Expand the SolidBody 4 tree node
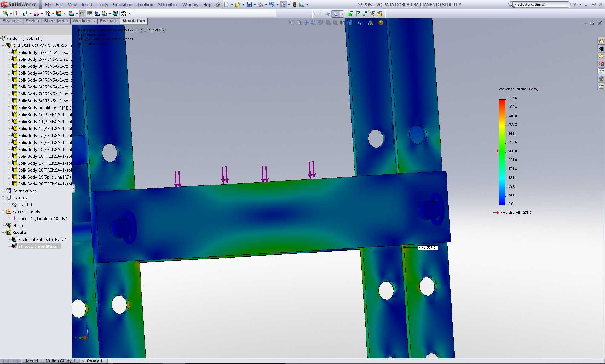This screenshot has height=364, width=605. tap(9, 73)
